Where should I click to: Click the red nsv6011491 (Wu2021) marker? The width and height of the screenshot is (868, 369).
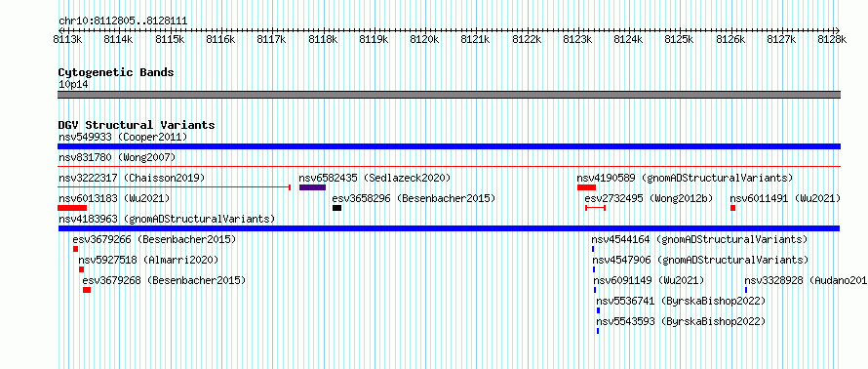(x=733, y=208)
